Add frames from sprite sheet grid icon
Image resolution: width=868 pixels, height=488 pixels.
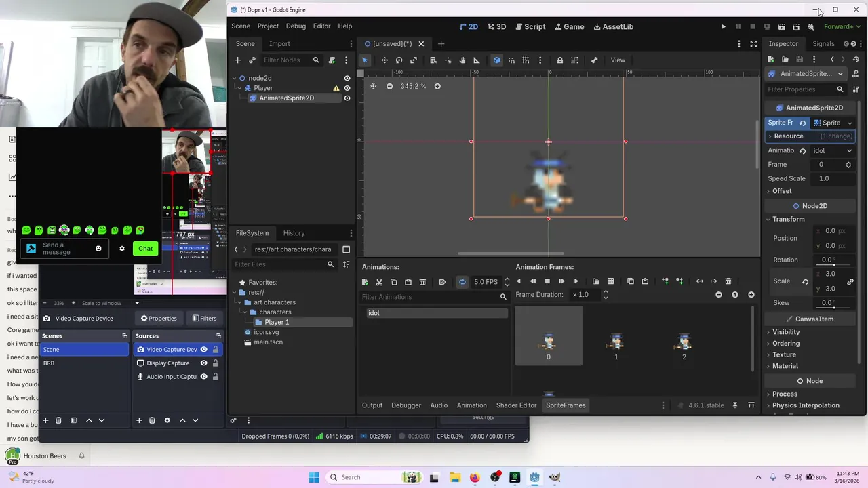coord(610,281)
